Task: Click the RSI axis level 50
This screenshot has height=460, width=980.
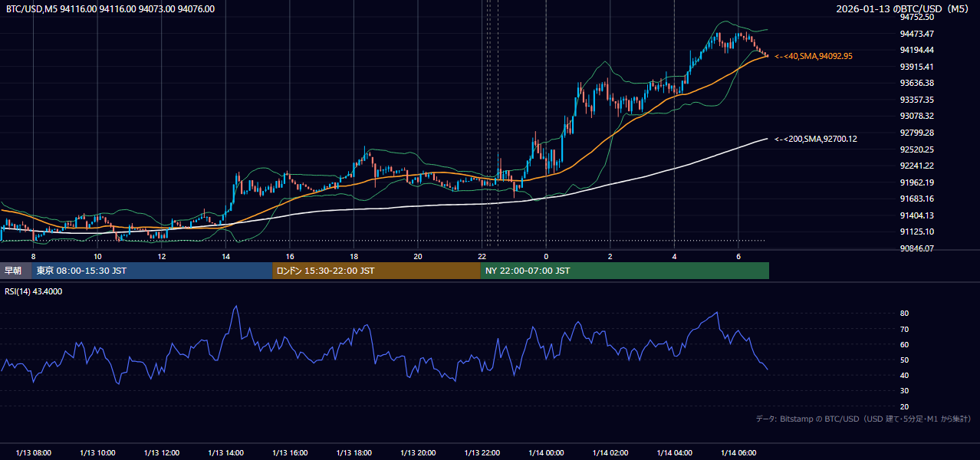Action: [904, 360]
